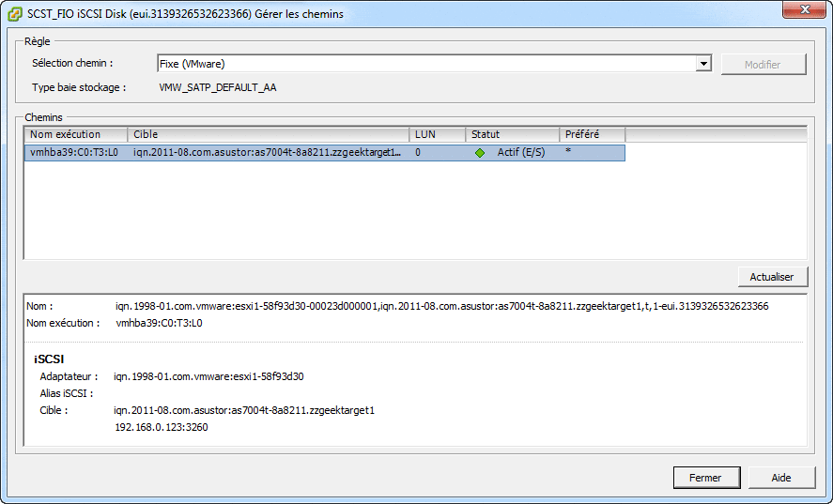Click VMW_SATP_DEFAULT_AA storage array type value
The height and width of the screenshot is (504, 833).
pos(218,87)
